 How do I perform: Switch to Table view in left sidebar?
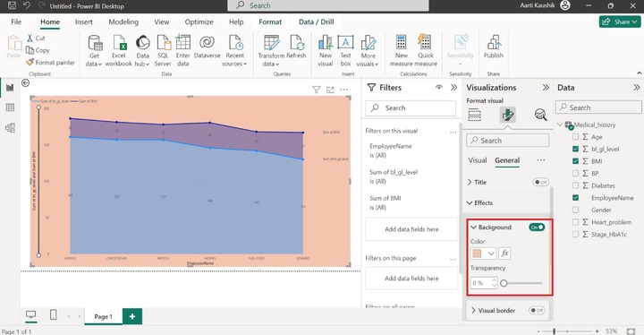click(x=10, y=107)
